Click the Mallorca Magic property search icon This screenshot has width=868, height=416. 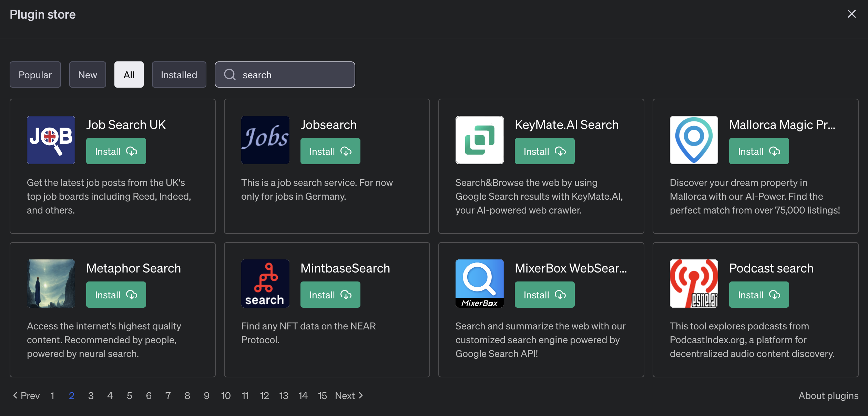click(694, 140)
